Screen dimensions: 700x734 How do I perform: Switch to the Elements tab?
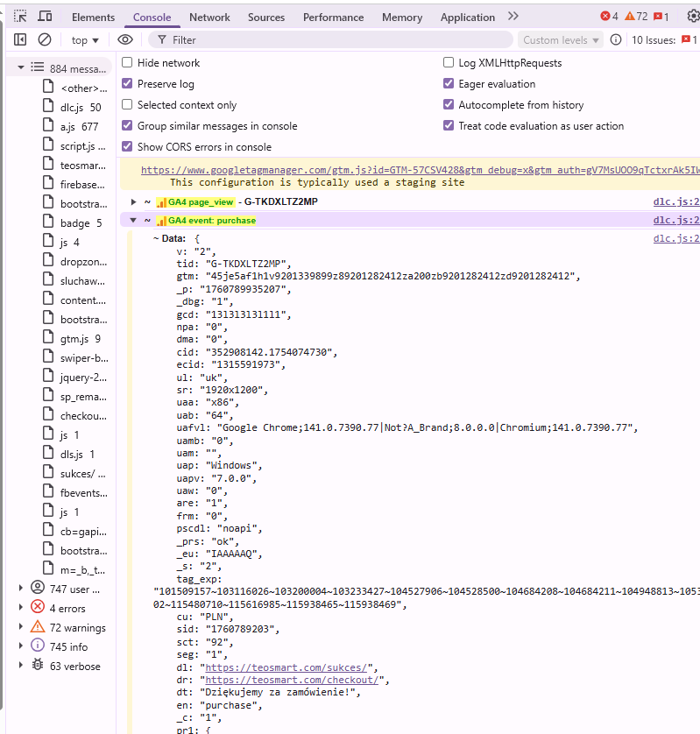(x=93, y=18)
